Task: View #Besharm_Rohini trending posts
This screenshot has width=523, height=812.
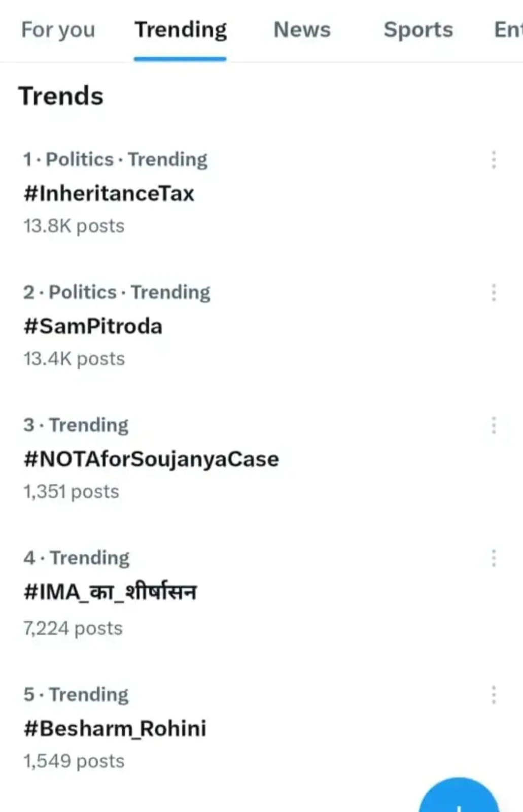Action: 115,729
